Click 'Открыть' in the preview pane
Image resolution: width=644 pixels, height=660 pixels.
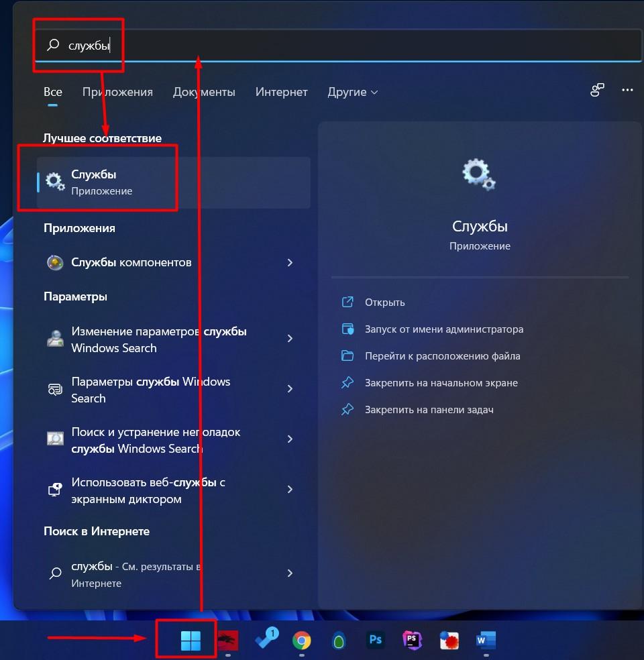click(384, 302)
